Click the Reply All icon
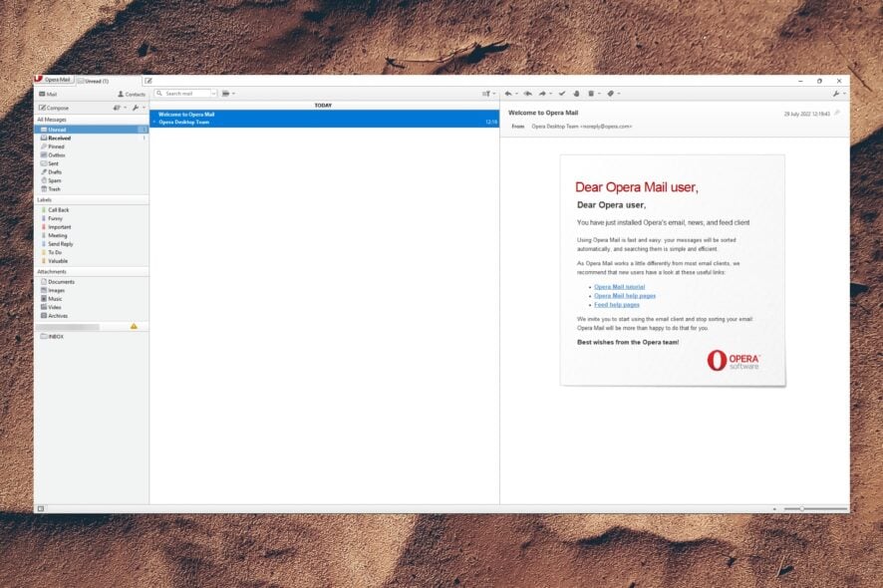The width and height of the screenshot is (883, 588). 527,94
